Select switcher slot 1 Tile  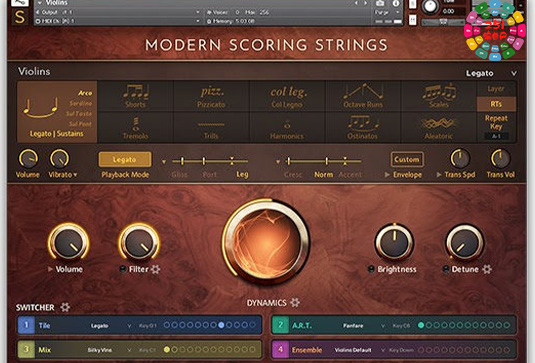(x=26, y=325)
